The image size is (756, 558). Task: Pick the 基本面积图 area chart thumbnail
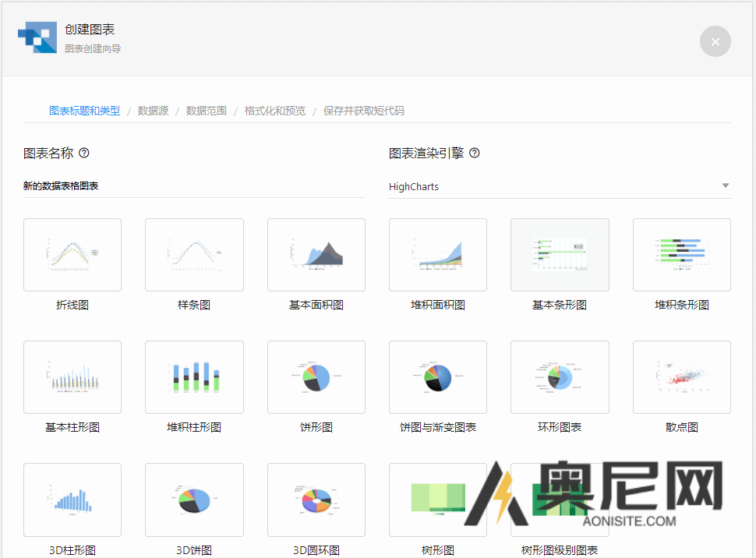tap(316, 255)
